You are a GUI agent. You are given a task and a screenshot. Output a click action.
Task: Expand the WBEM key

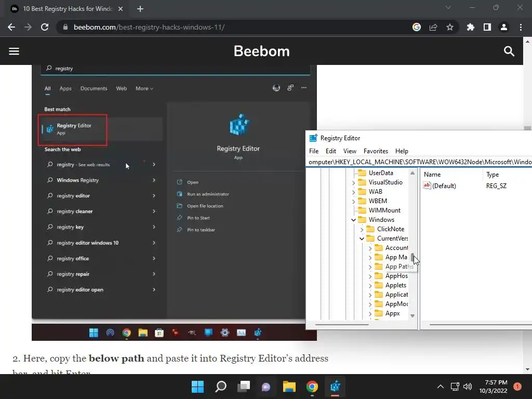tap(353, 201)
